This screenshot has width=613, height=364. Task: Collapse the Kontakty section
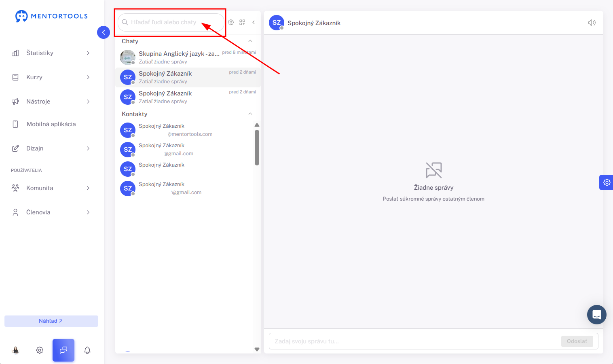click(x=250, y=114)
